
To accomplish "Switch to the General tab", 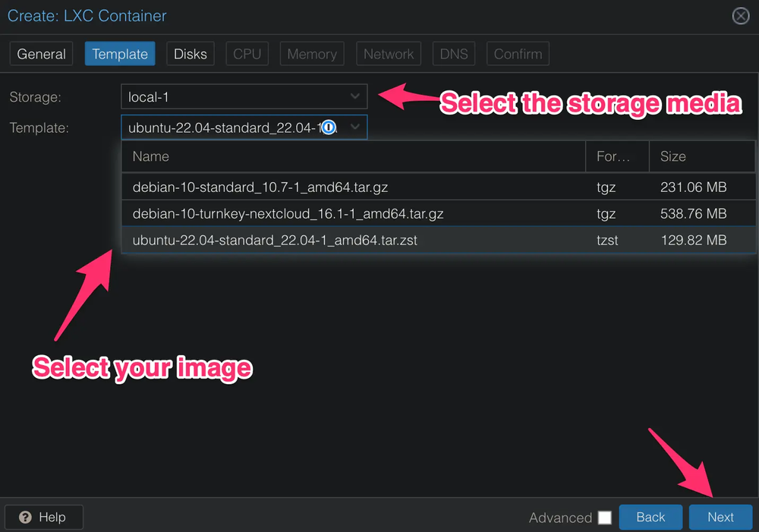I will tap(41, 54).
